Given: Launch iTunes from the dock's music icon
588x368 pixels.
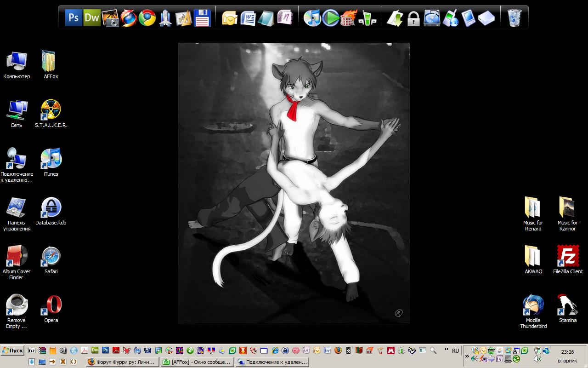Looking at the screenshot, I should [x=312, y=18].
